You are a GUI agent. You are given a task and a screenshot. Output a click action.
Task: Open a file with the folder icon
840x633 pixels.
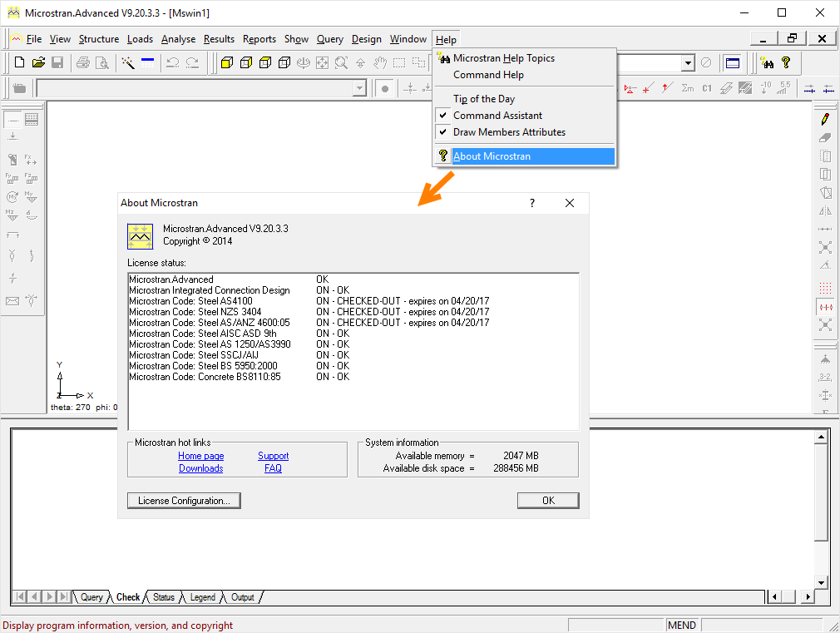coord(38,62)
